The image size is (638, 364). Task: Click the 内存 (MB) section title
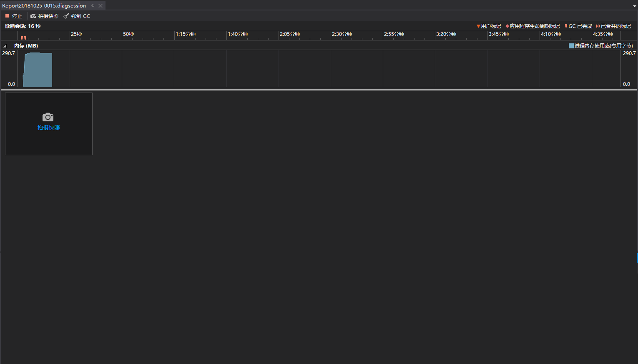26,46
